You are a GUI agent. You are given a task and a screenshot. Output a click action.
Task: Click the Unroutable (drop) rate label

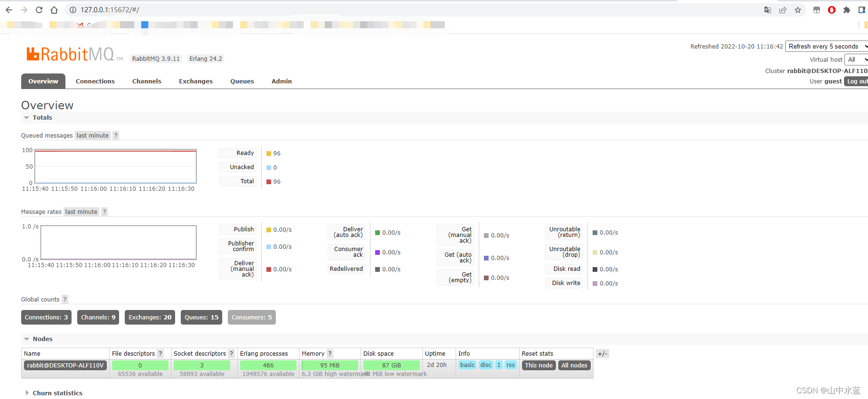[565, 252]
